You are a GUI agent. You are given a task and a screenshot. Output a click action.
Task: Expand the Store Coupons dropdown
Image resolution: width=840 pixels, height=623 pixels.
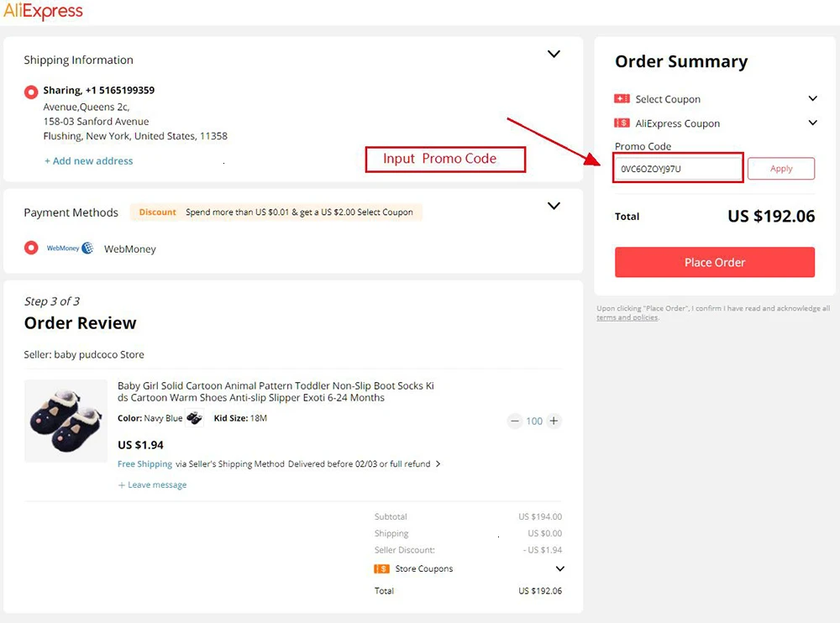click(x=559, y=569)
